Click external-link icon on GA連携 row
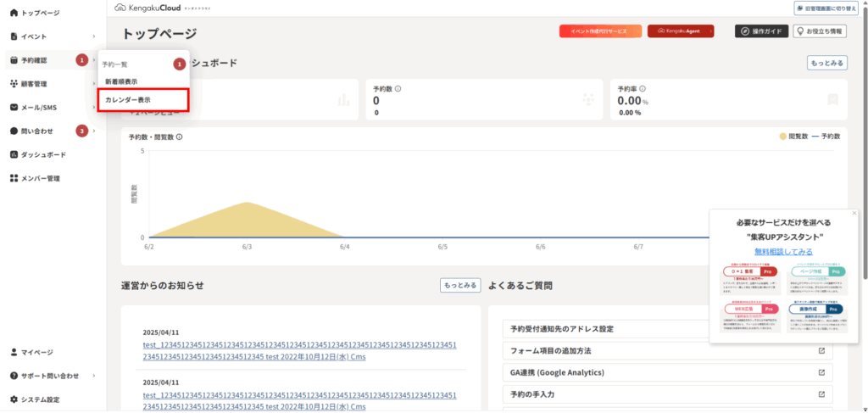The width and height of the screenshot is (868, 413). pos(822,372)
